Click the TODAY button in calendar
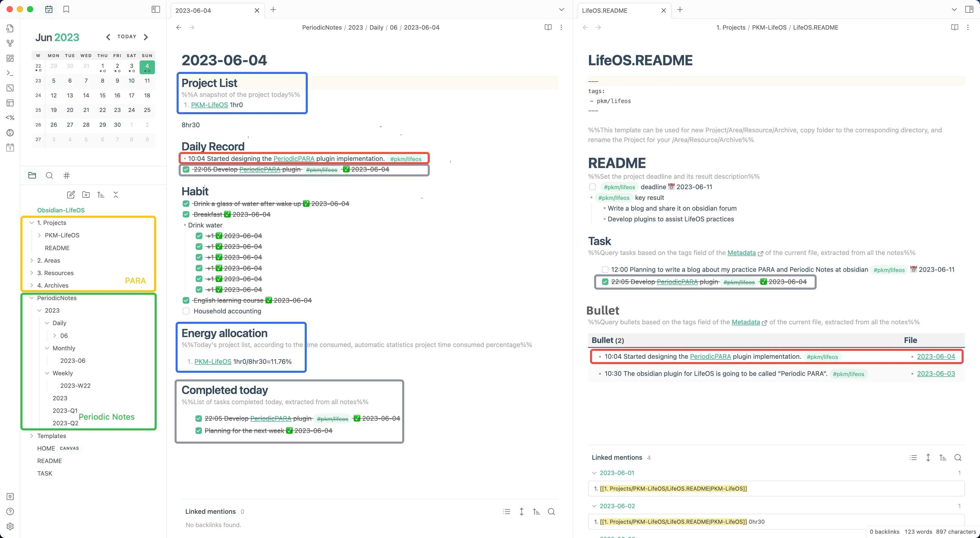Image resolution: width=980 pixels, height=538 pixels. point(127,36)
